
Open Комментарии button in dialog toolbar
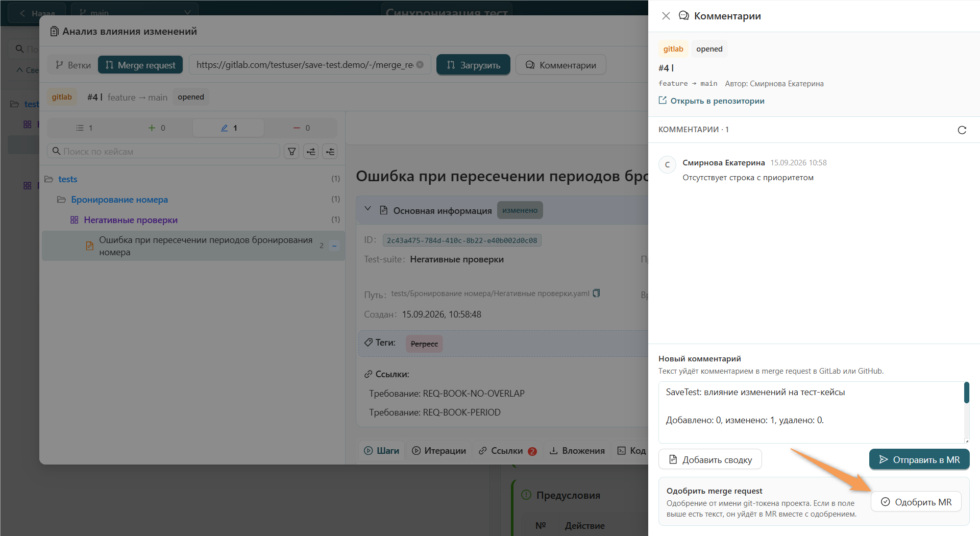pyautogui.click(x=561, y=65)
